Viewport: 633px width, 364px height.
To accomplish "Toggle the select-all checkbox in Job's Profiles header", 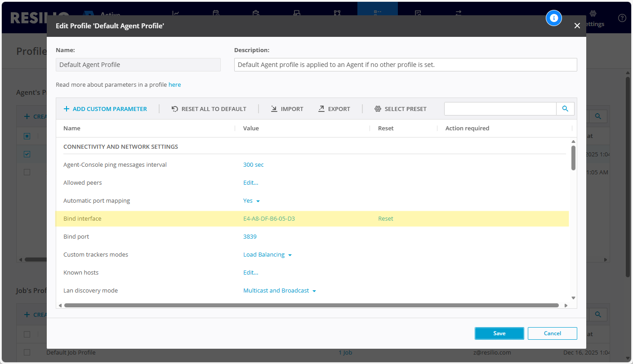I will (x=27, y=334).
